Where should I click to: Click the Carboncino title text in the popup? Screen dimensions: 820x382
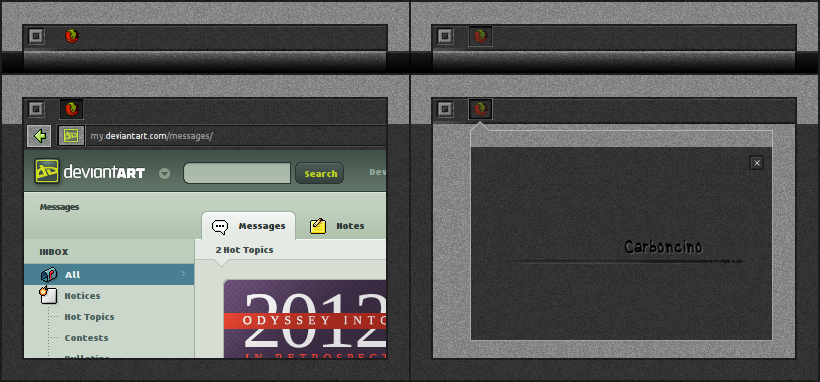tap(663, 246)
